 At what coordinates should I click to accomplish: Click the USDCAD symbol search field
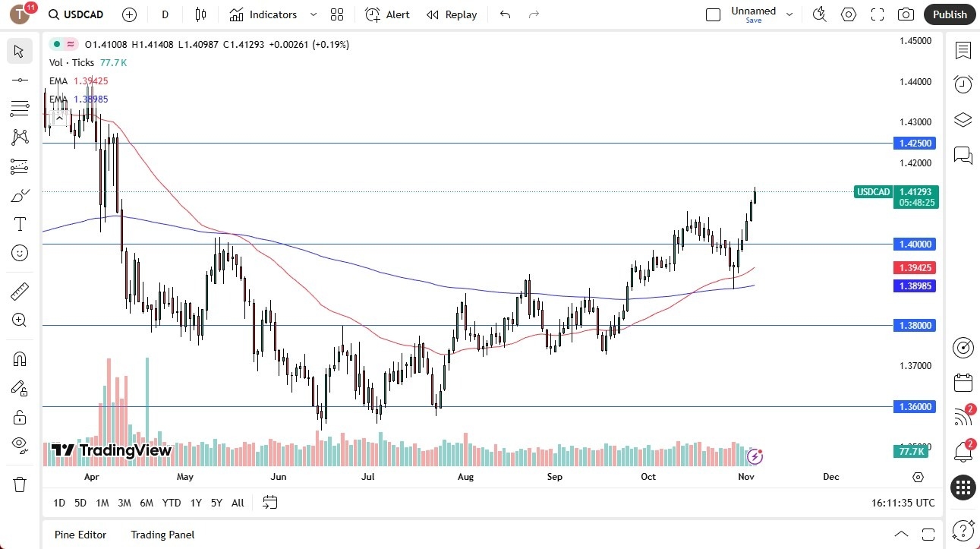[76, 14]
